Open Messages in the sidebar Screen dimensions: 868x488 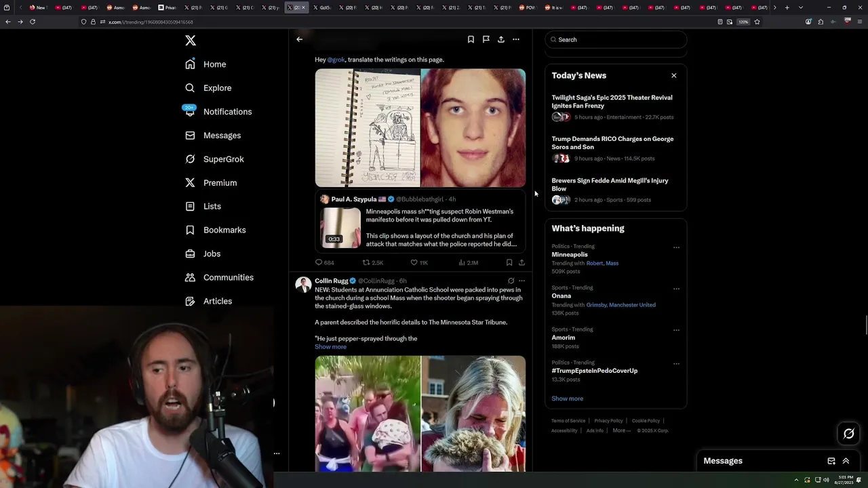(213, 136)
